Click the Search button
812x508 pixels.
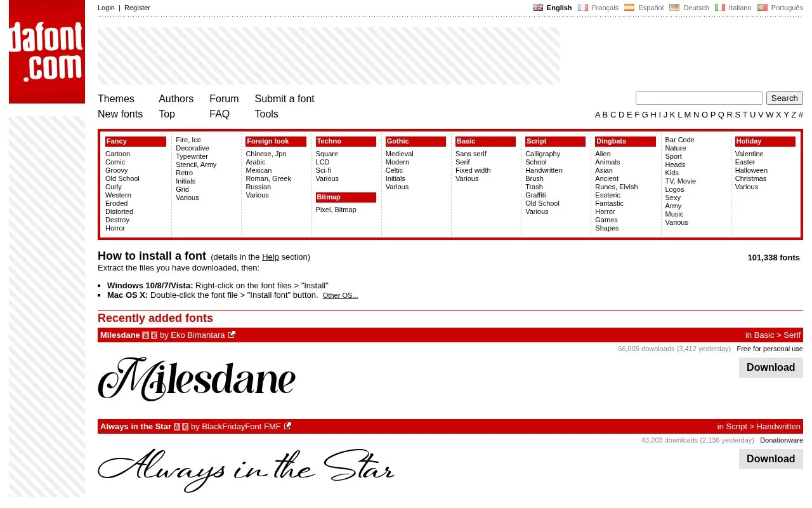click(785, 98)
